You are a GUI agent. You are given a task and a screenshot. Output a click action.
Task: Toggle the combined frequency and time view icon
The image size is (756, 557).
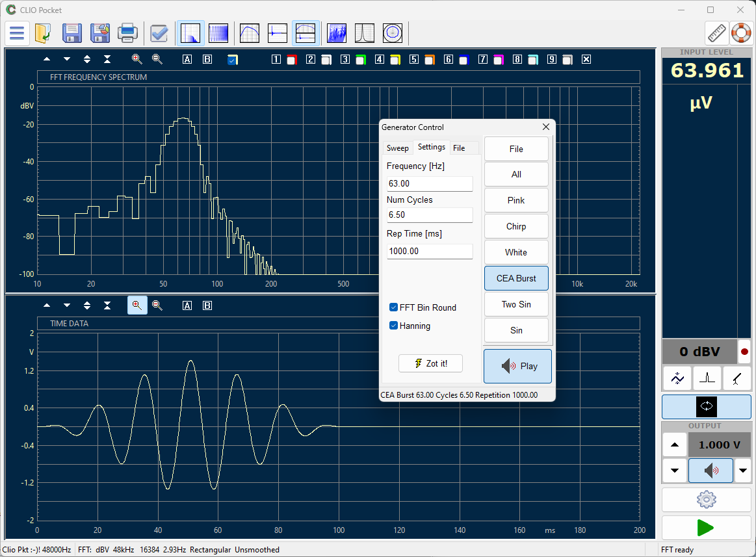tap(306, 33)
